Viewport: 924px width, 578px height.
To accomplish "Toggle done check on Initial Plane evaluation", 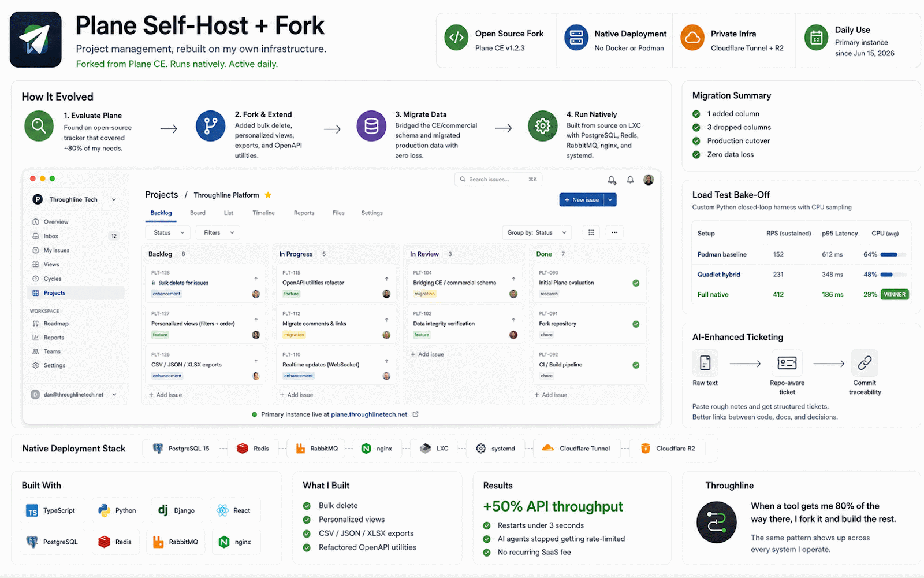I will coord(636,283).
